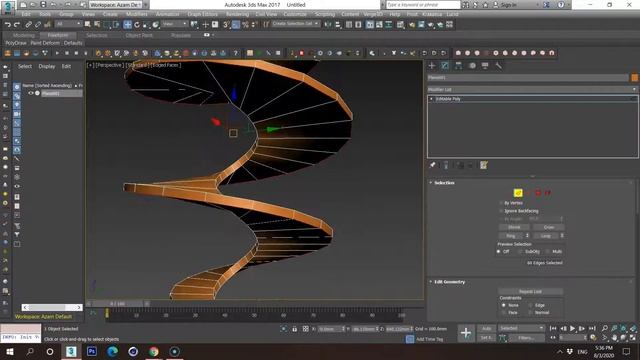Viewport: 640px width, 360px height.
Task: Click the Pan View hand icon
Action: tap(614, 338)
